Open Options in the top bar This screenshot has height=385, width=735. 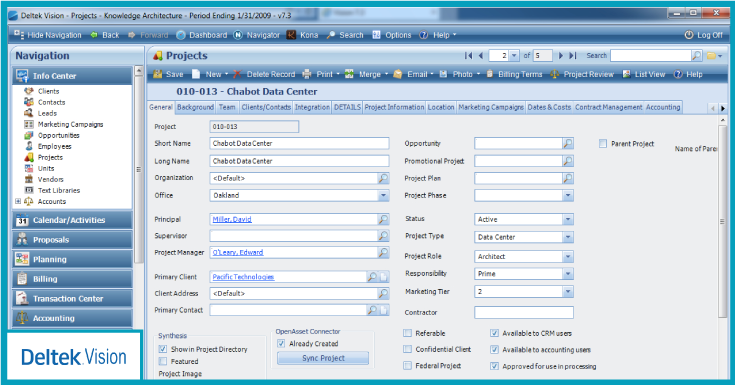pos(391,35)
